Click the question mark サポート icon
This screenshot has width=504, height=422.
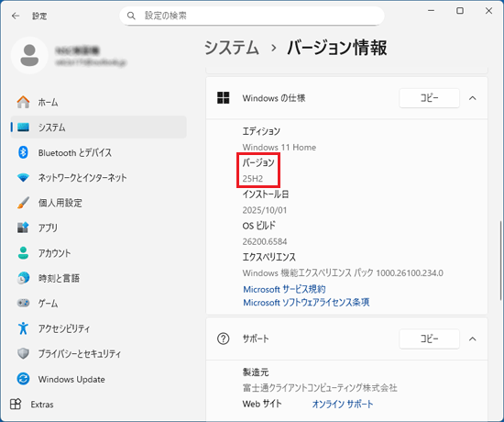[223, 339]
